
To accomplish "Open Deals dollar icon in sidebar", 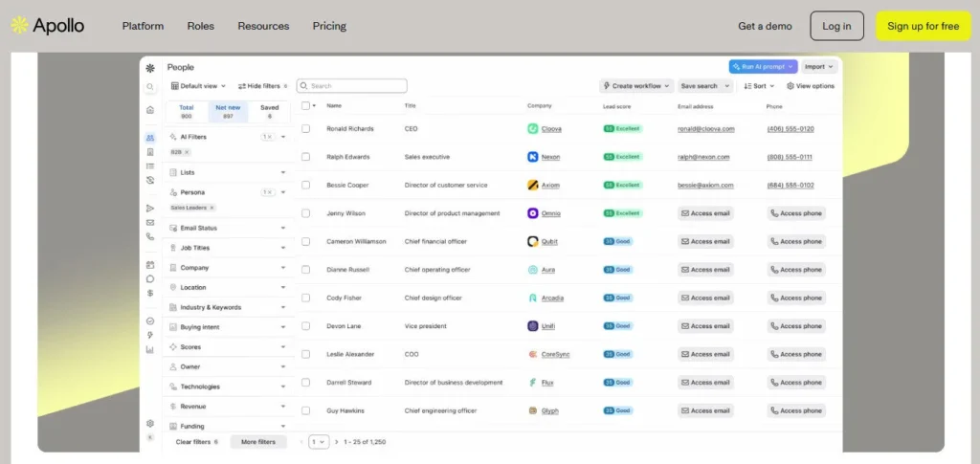I will 150,293.
